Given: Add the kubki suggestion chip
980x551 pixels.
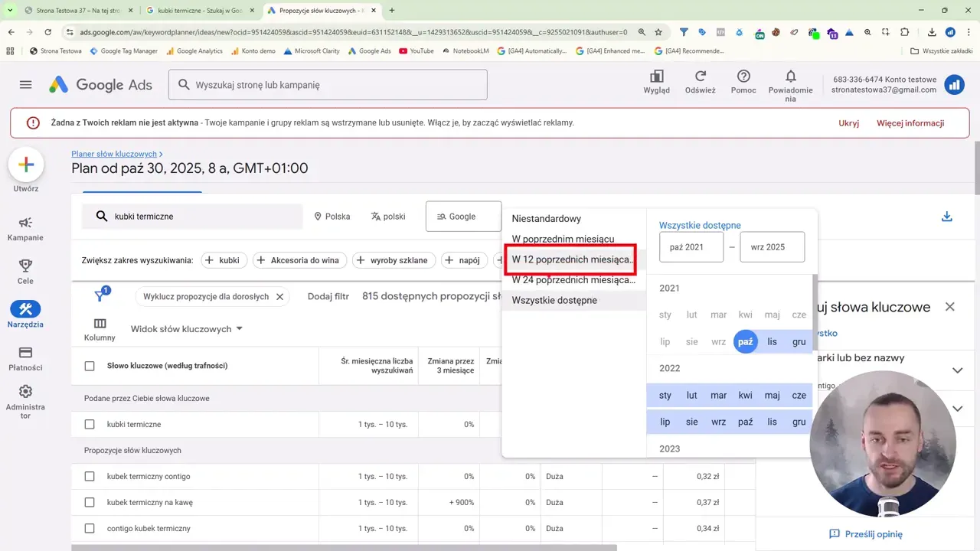Looking at the screenshot, I should pos(224,260).
